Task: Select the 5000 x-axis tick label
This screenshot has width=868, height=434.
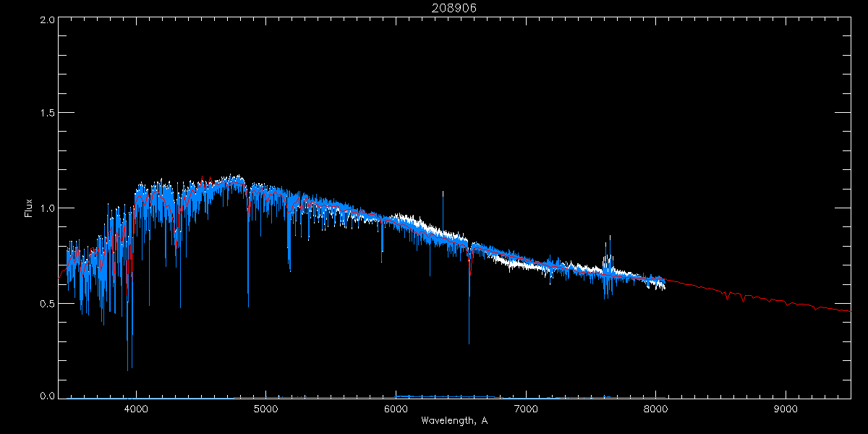Action: point(265,409)
